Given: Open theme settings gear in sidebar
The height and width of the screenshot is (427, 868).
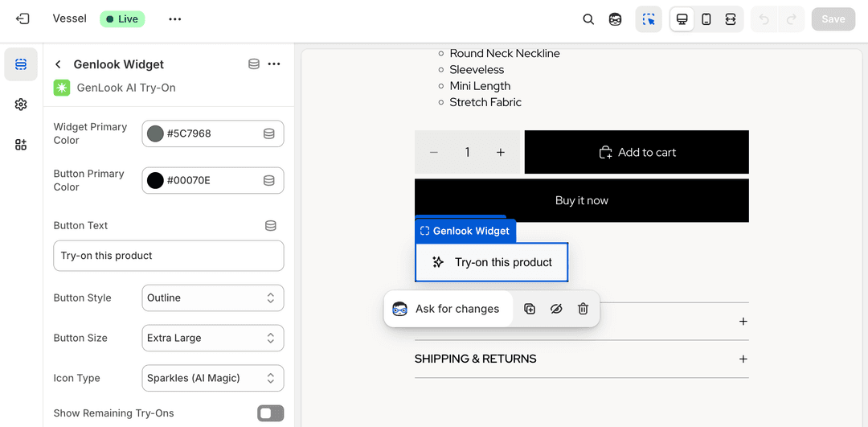Looking at the screenshot, I should (21, 105).
